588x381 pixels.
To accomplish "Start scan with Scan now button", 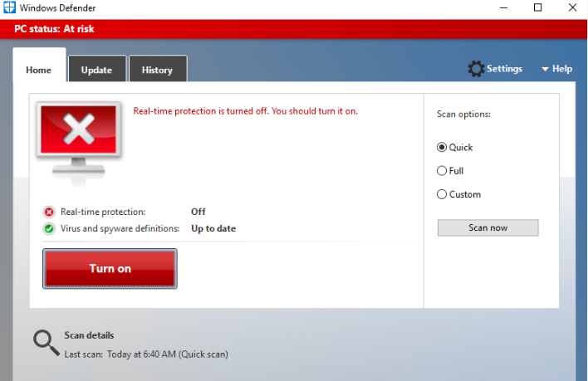I will [488, 227].
